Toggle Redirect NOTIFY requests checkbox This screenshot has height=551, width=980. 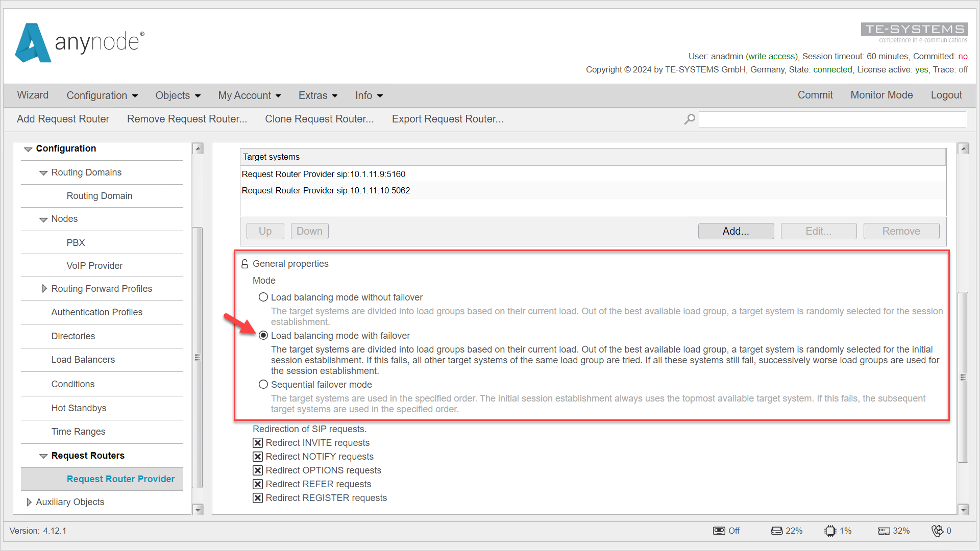pyautogui.click(x=258, y=457)
